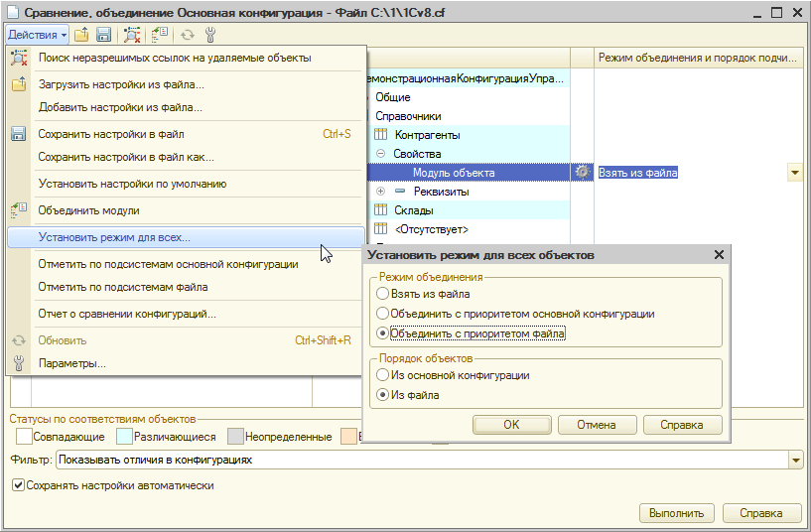Image resolution: width=811 pixels, height=532 pixels.
Task: Open the Действия dropdown menu
Action: click(x=38, y=35)
